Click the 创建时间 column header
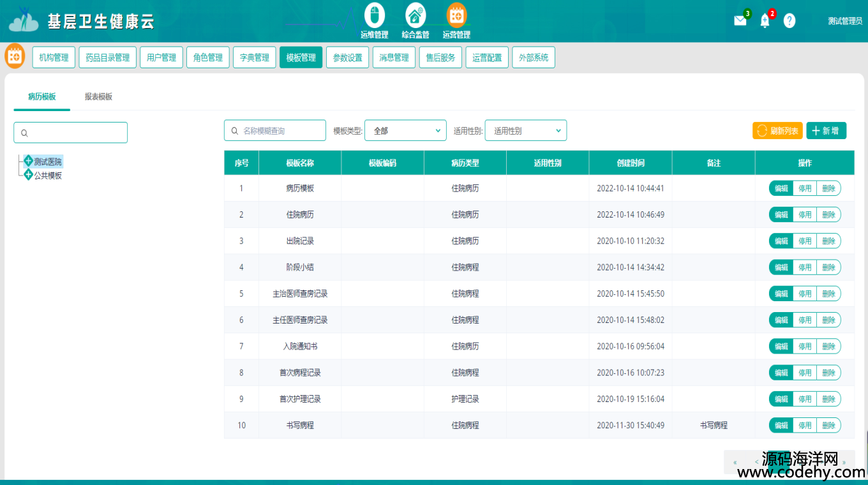Screen dimensions: 868x485 pos(631,163)
